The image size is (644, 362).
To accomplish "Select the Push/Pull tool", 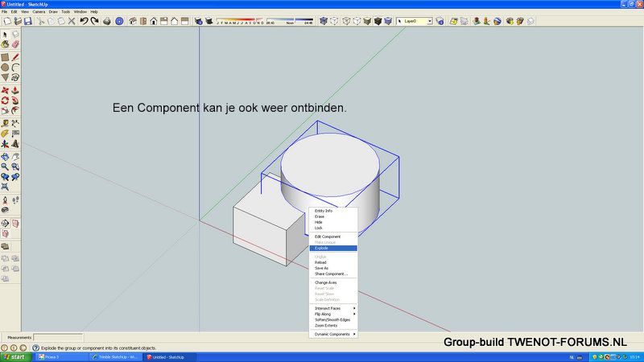I will point(15,90).
